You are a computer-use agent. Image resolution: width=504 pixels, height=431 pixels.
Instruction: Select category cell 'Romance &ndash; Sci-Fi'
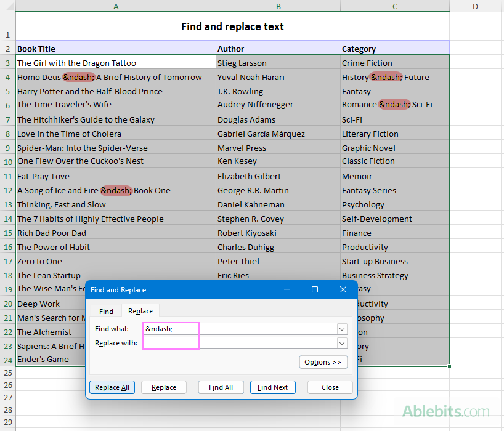[x=395, y=105]
